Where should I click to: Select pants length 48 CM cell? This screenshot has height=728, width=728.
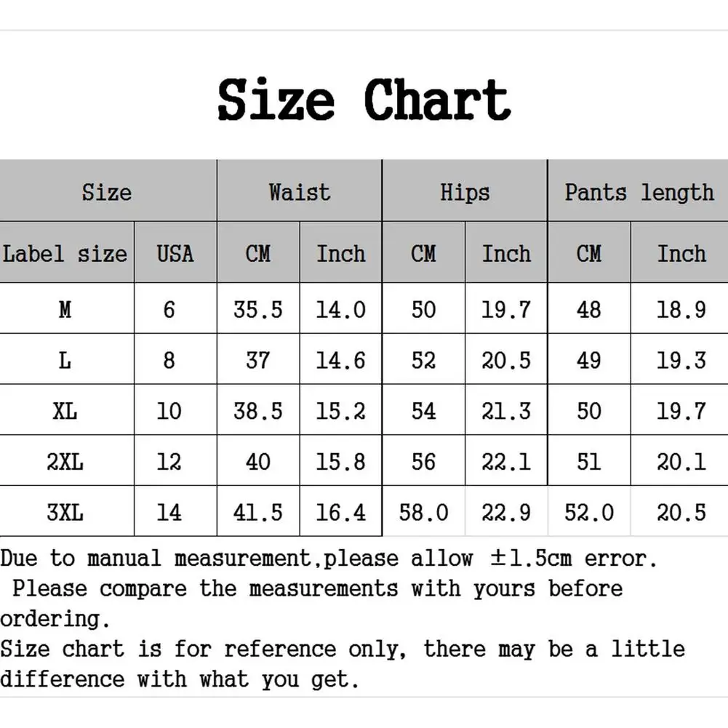tap(589, 310)
